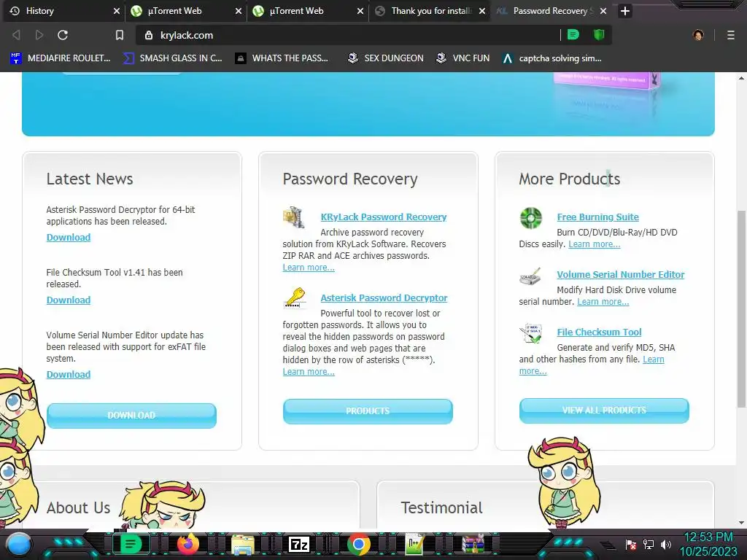This screenshot has width=747, height=560.
Task: Close the second µTorrent Web tab
Action: tap(360, 11)
